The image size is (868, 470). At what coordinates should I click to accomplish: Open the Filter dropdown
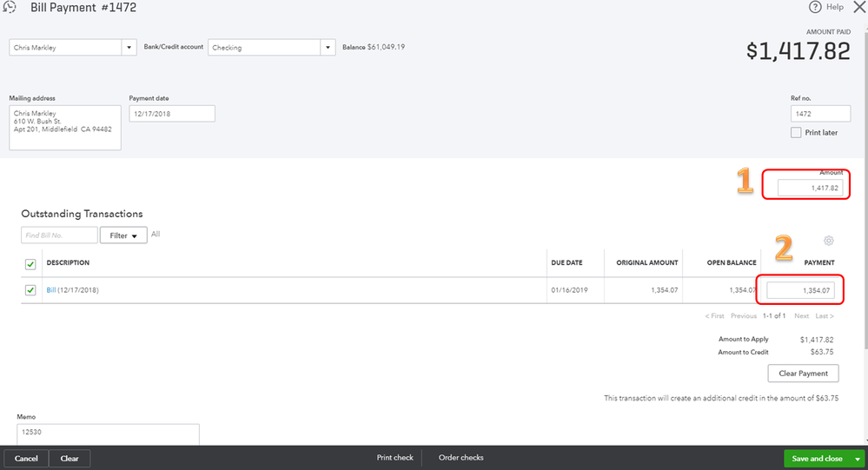click(x=123, y=235)
